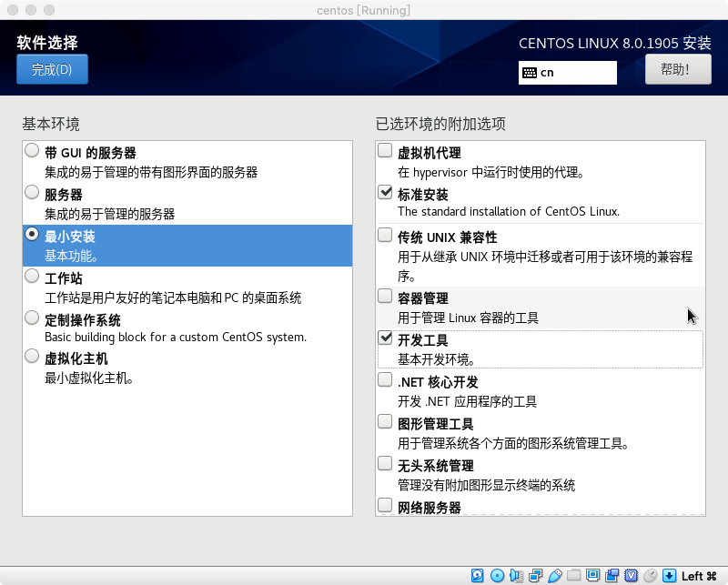Screen dimensions: 728x585
Task: Click description '基本开发环境。'
Action: (437, 359)
